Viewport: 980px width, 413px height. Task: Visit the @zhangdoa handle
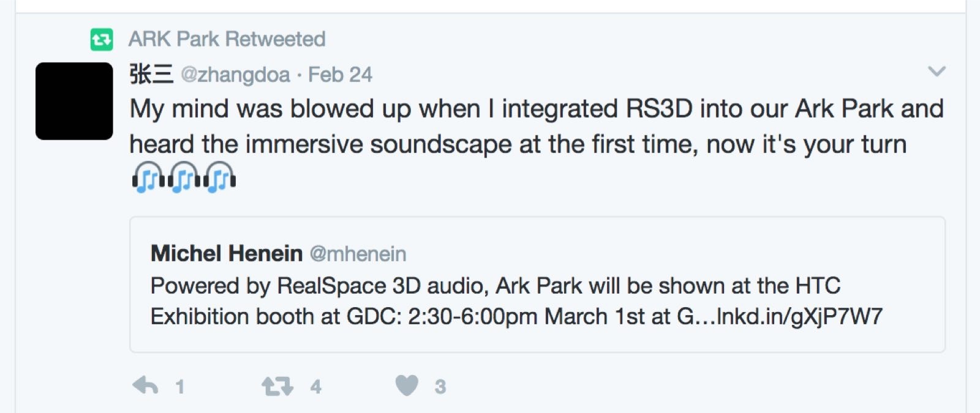click(x=235, y=75)
